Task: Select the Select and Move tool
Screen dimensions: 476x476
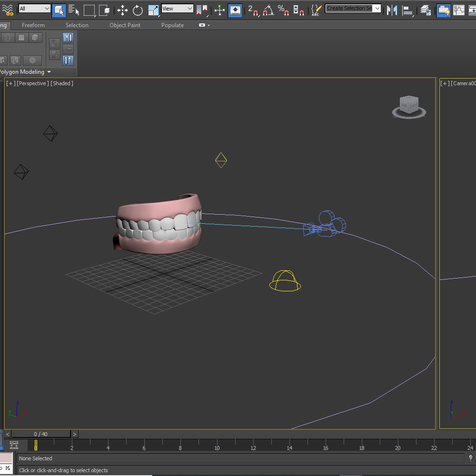Action: [x=123, y=9]
